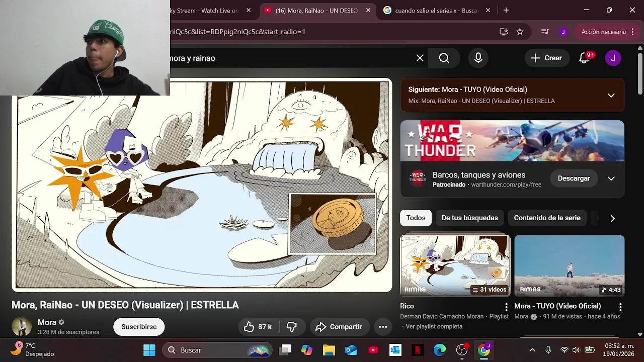Open the Mora channel name link
Screen dimensions: 644x362
[47, 323]
